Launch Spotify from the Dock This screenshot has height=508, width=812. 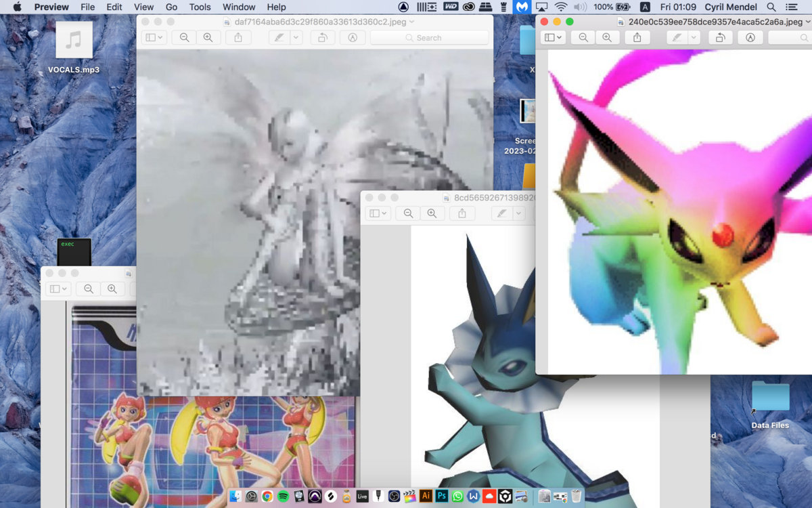tap(283, 496)
